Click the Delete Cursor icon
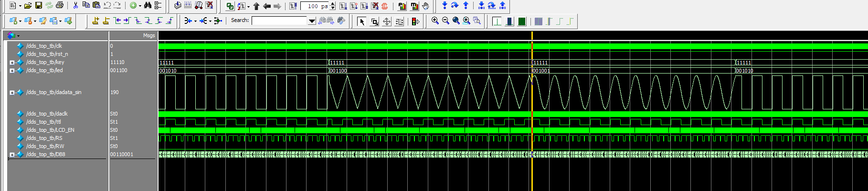 [106, 21]
